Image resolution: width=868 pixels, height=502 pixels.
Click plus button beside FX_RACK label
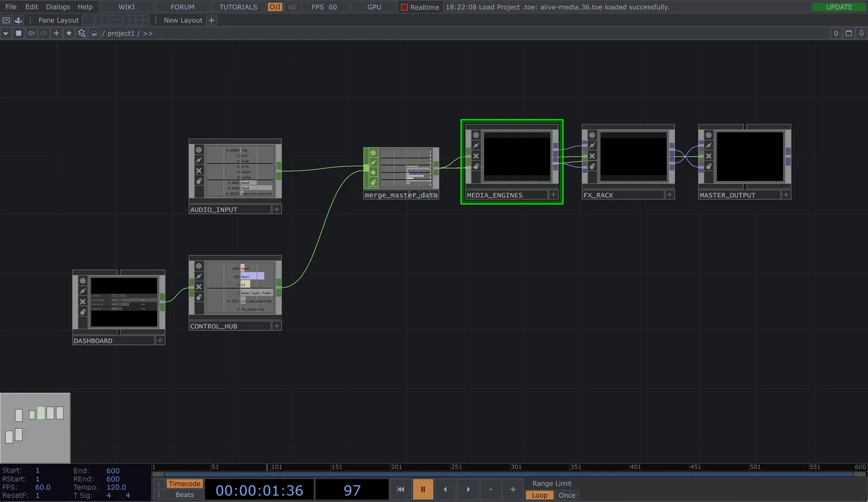[x=669, y=195]
